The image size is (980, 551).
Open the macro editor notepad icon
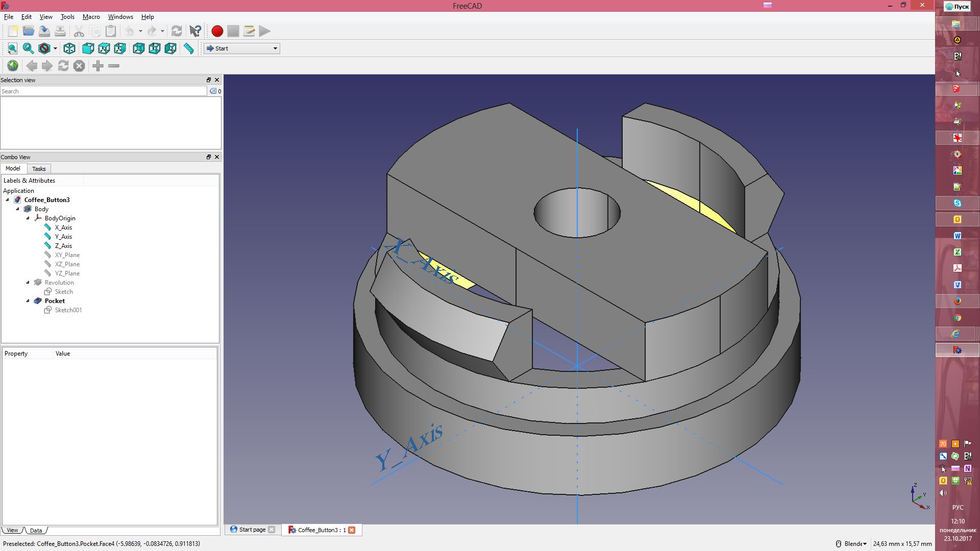point(249,31)
